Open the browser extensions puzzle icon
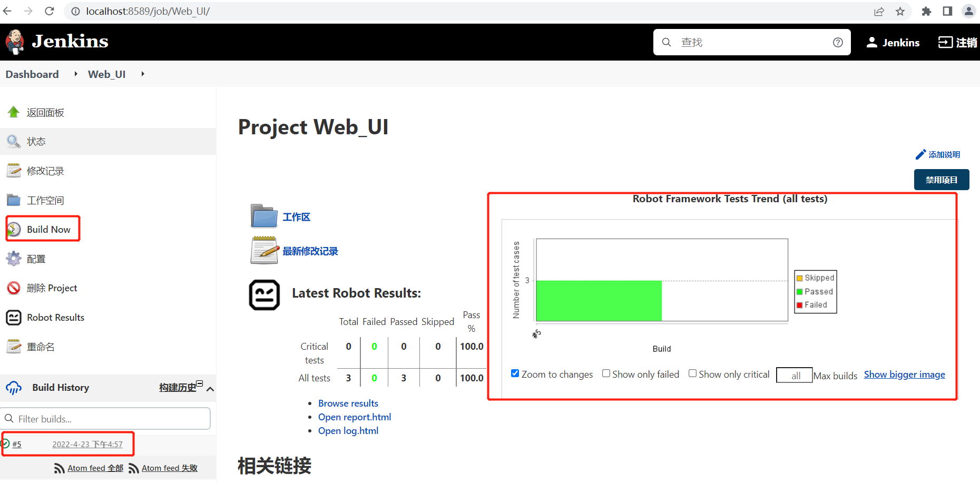This screenshot has width=980, height=483. point(926,11)
